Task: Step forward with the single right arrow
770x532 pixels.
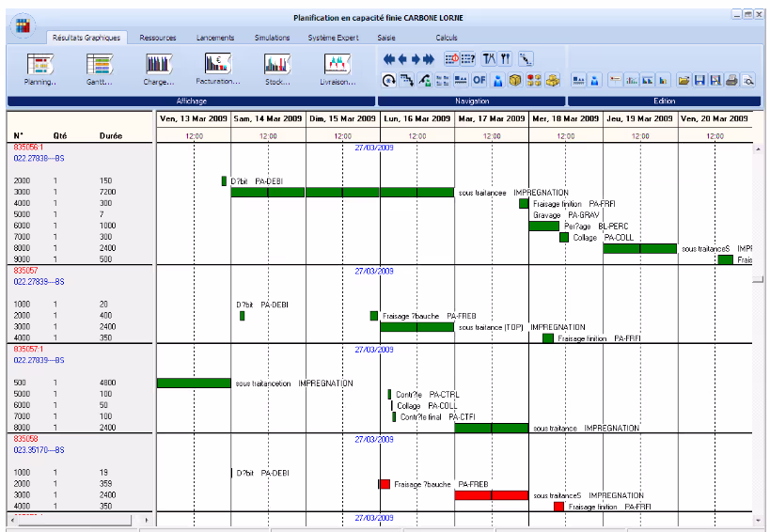Action: pos(416,59)
